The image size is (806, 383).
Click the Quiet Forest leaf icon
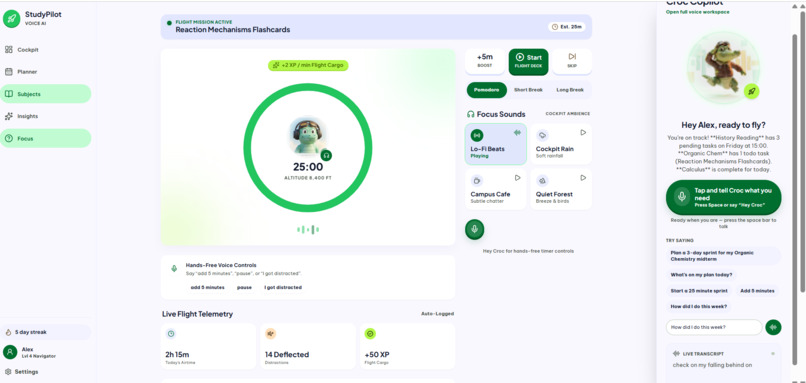542,180
